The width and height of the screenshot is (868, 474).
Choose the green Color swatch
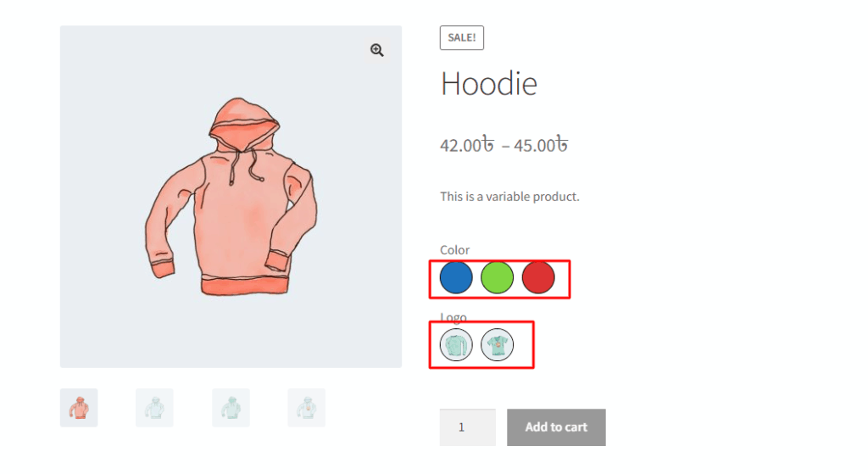[x=497, y=277]
